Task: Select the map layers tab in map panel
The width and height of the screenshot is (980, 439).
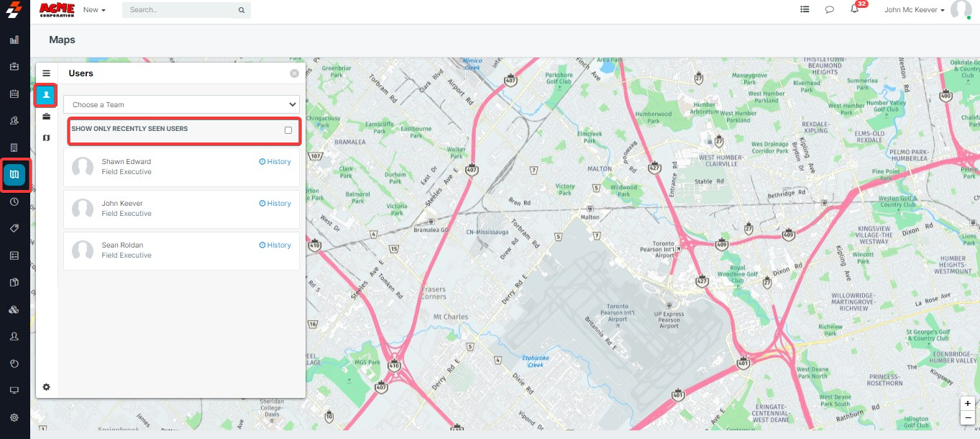Action: click(46, 137)
